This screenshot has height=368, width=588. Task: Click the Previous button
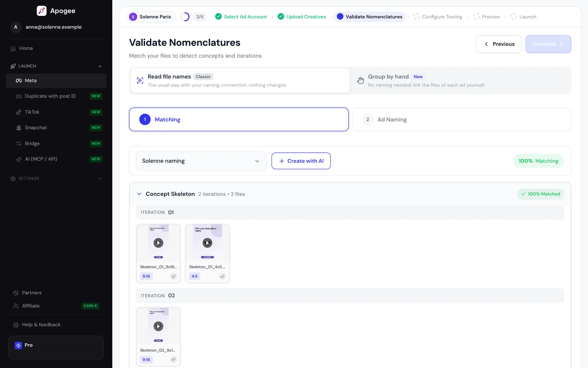[x=499, y=44]
